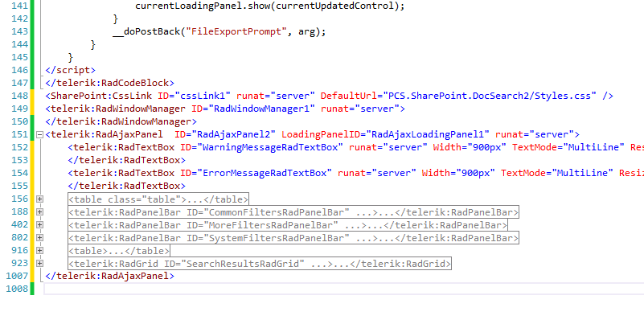The image size is (644, 316).
Task: Click the "RadAjaxLoadingPanel1" attribute value
Action: (428, 134)
